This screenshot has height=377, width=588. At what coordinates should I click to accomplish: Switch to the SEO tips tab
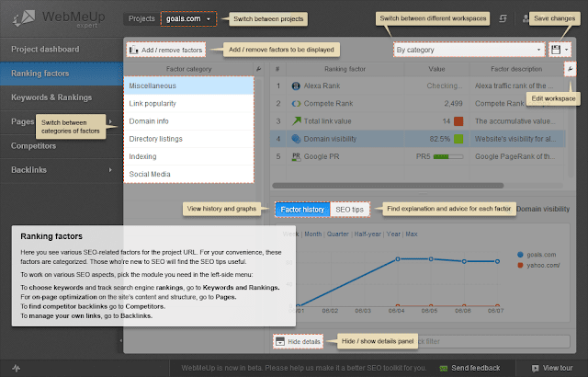pos(349,210)
